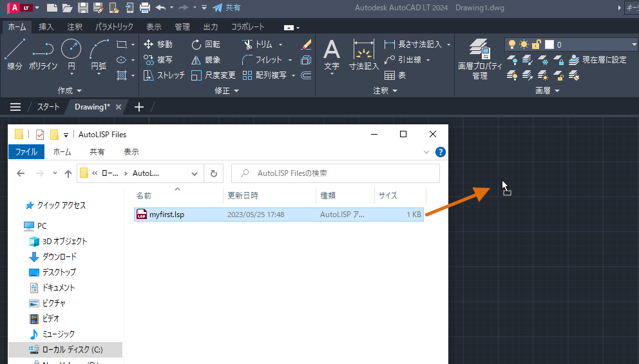Expand the 画層 (Layers) panel
The image size is (639, 364).
tap(548, 90)
